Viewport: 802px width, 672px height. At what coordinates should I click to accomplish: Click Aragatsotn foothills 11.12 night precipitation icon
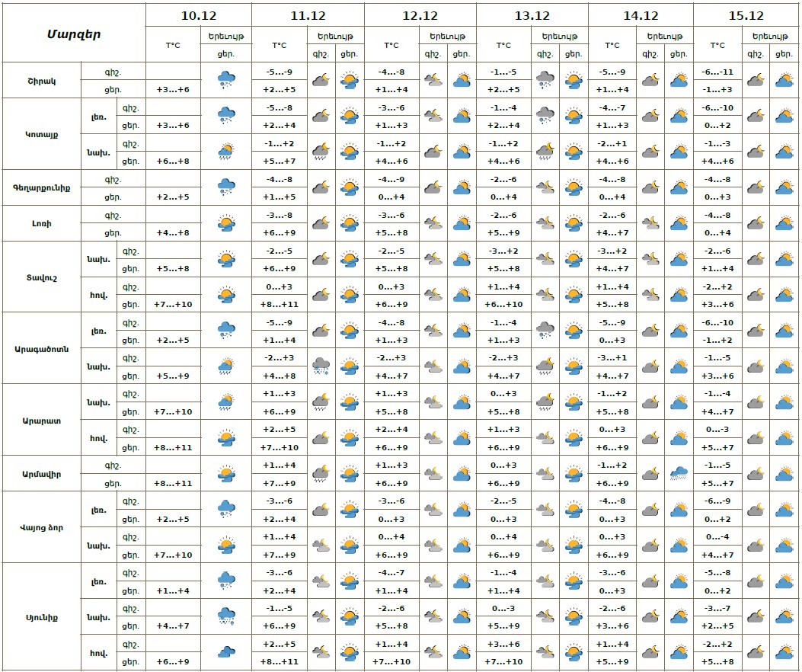point(320,366)
